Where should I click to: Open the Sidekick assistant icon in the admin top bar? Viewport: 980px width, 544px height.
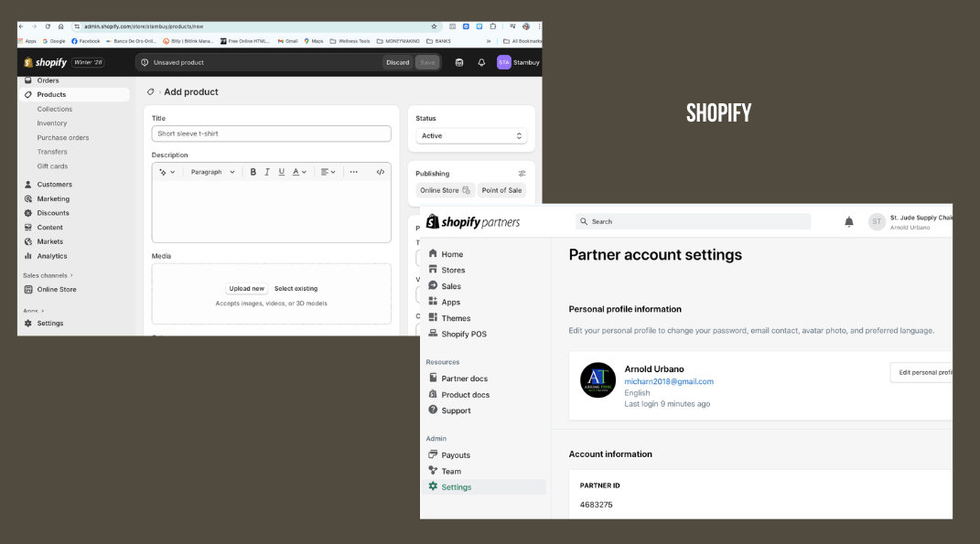pos(459,62)
